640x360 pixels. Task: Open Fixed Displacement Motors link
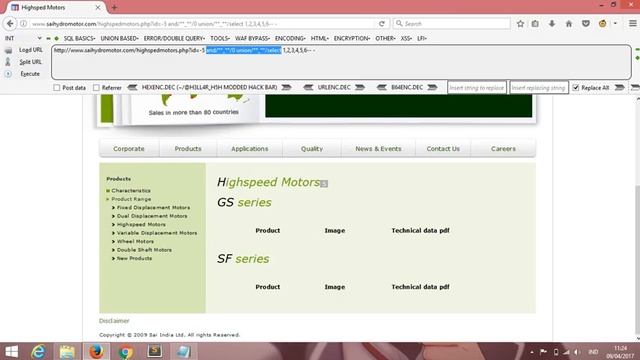(x=153, y=207)
